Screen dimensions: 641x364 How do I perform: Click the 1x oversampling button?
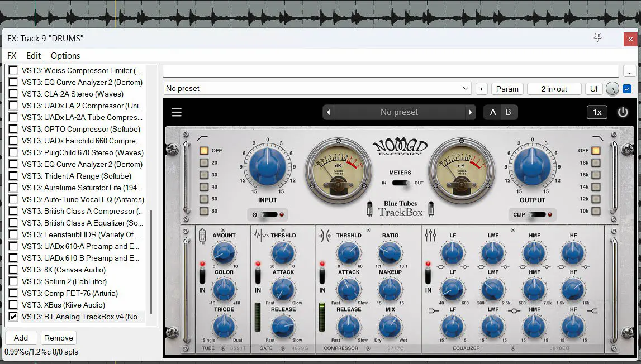(597, 112)
